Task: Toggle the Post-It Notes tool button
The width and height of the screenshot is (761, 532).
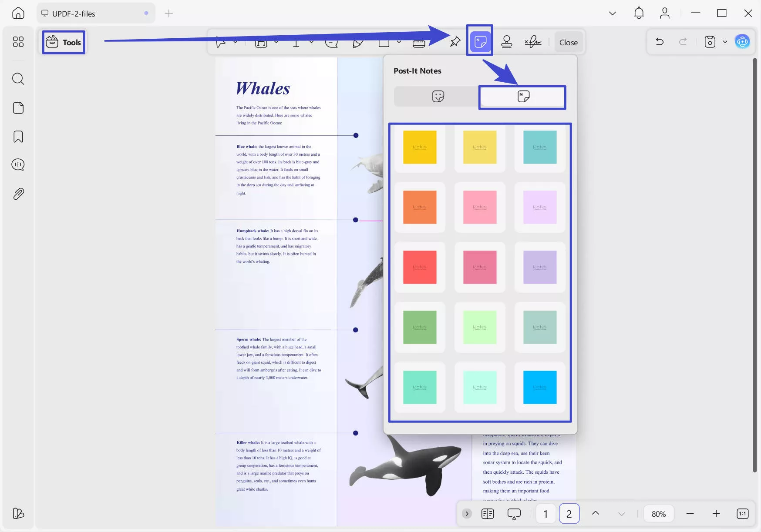Action: tap(480, 42)
